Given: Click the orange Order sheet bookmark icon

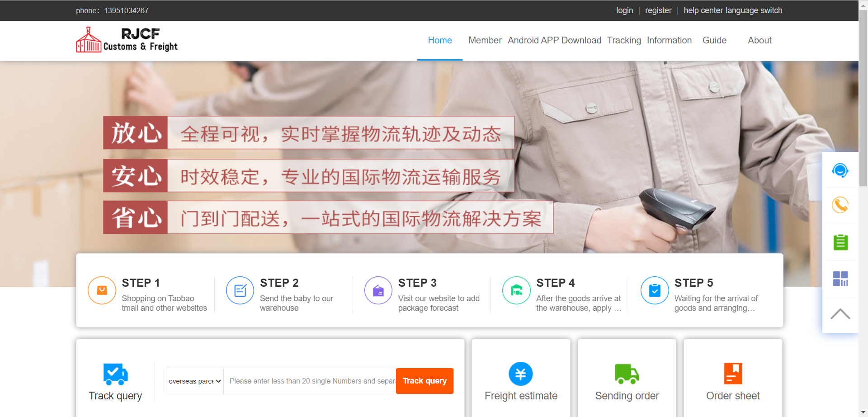Looking at the screenshot, I should pos(733,374).
